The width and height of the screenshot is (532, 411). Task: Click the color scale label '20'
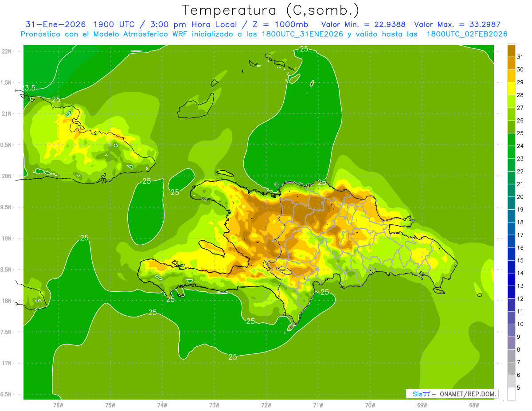pyautogui.click(x=521, y=196)
